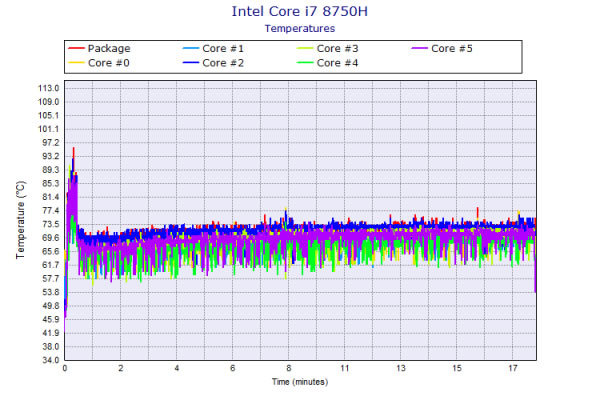Click the 57.7 y-axis value
Viewport: 600px width, 400px height.
point(51,279)
